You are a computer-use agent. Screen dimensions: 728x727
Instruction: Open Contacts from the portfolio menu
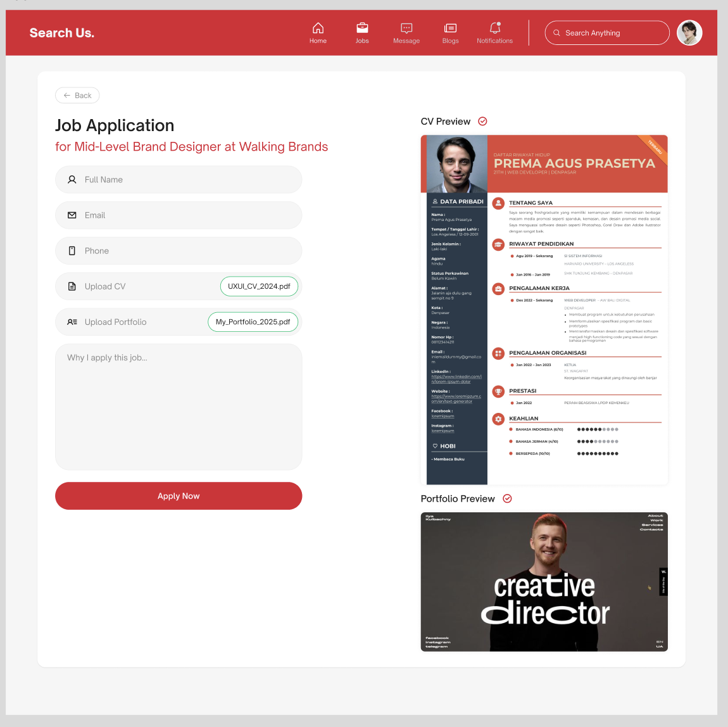coord(651,529)
